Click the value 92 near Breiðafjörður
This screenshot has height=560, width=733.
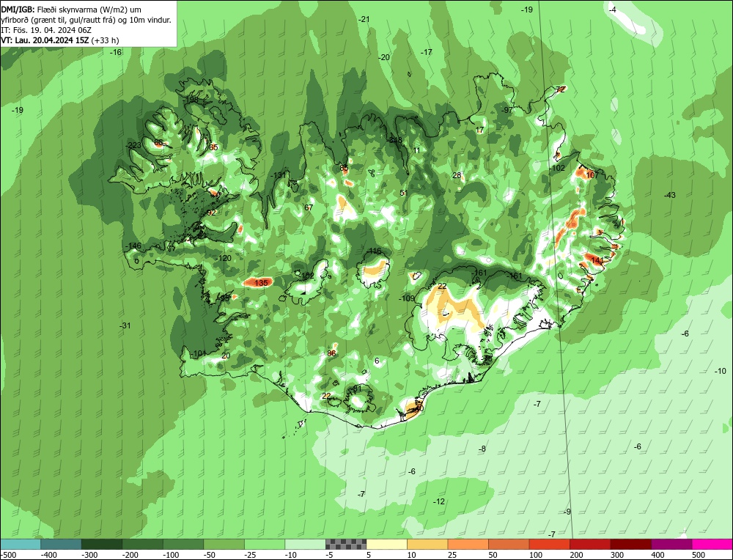pyautogui.click(x=211, y=213)
